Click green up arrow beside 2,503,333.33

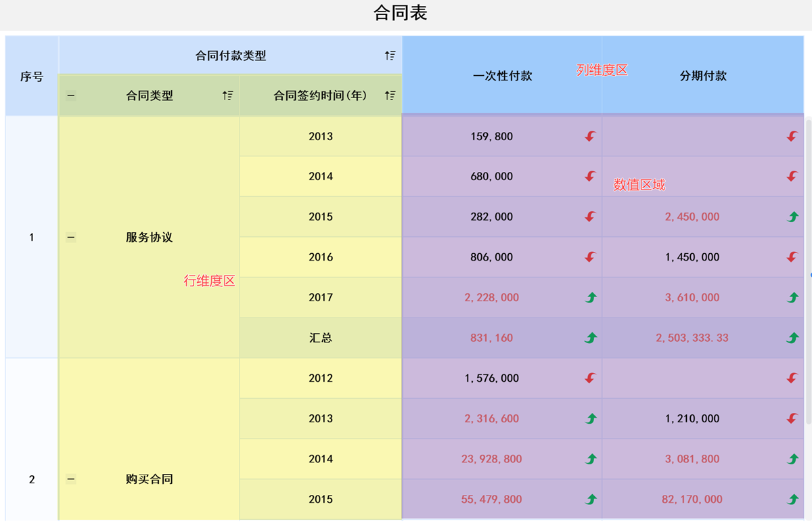coord(792,338)
